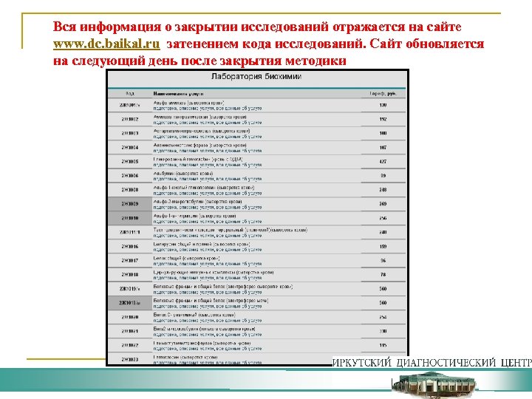Open 'Гликированный гемоглобин' service name
Viewport: 532px width, 399px height.
198,159
